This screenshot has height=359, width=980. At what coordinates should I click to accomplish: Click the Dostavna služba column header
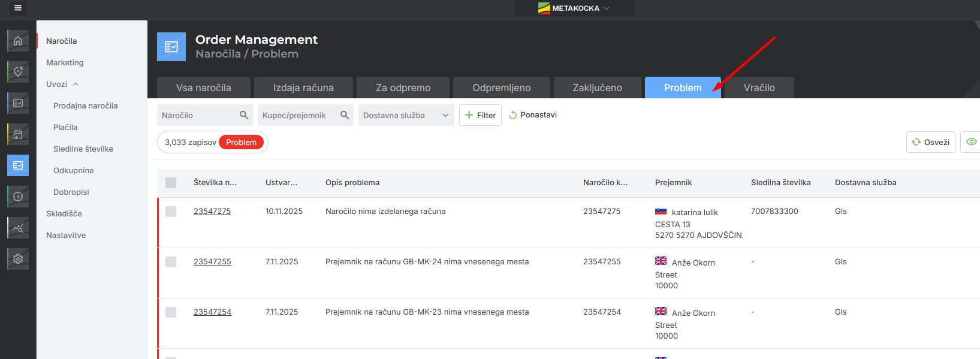866,183
